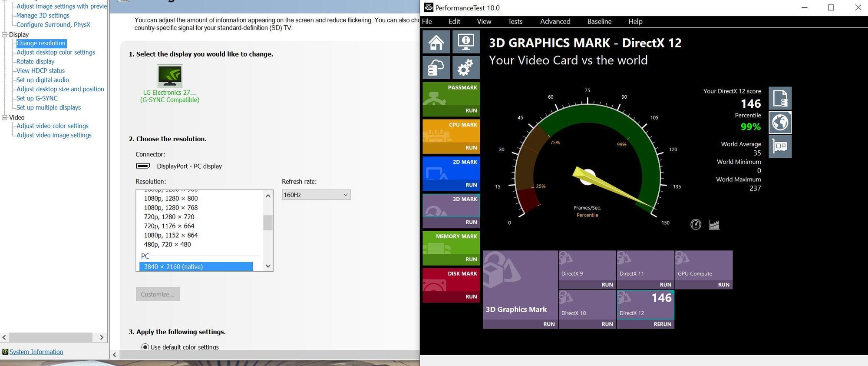The height and width of the screenshot is (366, 868).
Task: Click RUN on CPU Mark tile
Action: click(471, 148)
